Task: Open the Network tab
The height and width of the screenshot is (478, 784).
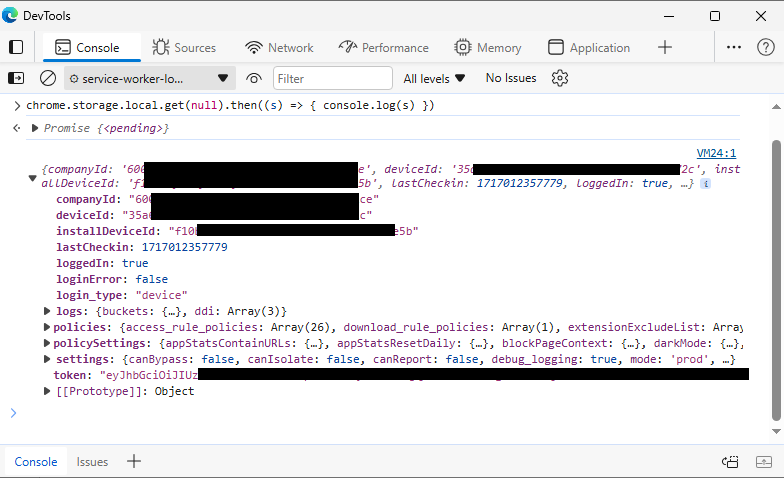Action: point(279,48)
